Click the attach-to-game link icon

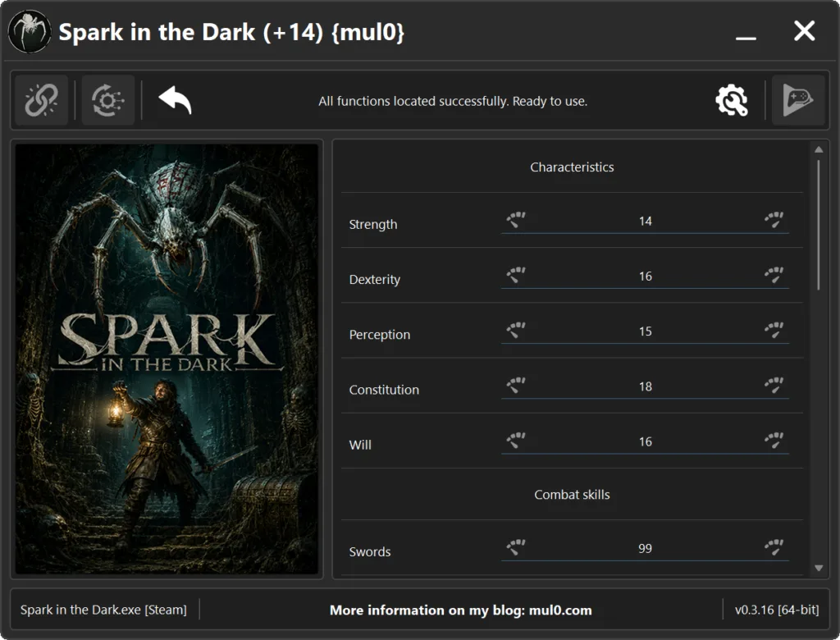click(41, 100)
